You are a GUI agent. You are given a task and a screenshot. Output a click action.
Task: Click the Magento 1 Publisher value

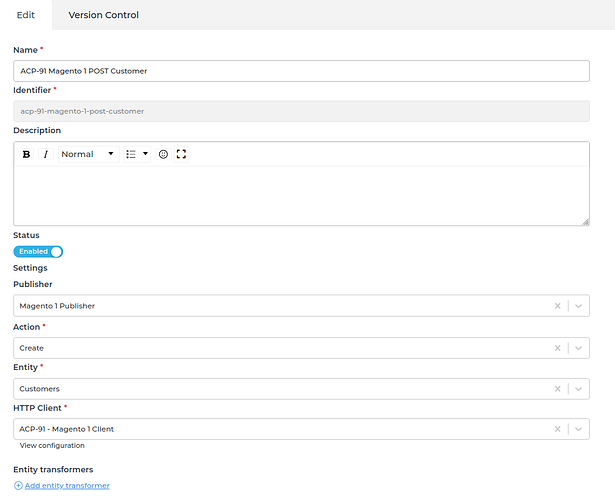pos(57,306)
